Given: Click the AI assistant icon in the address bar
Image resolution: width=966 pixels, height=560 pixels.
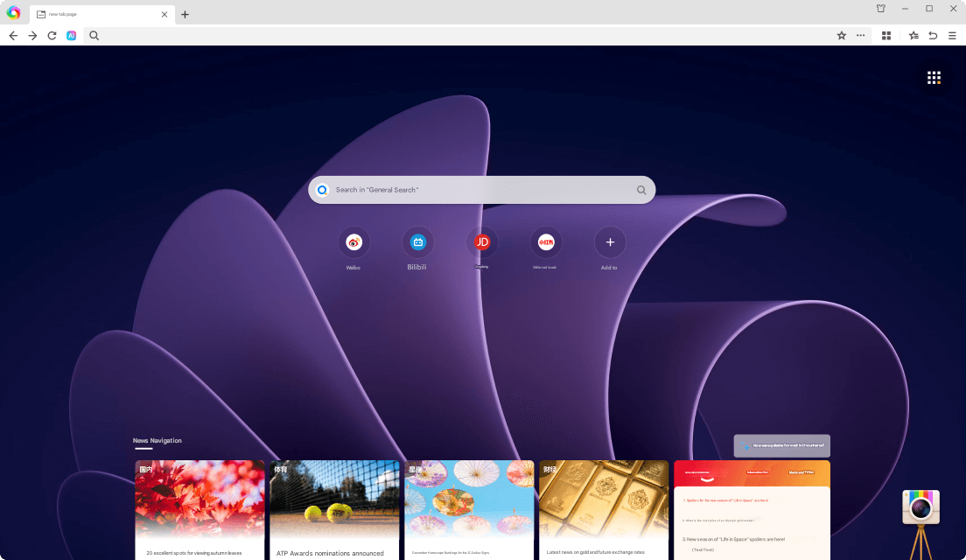Looking at the screenshot, I should pos(71,36).
